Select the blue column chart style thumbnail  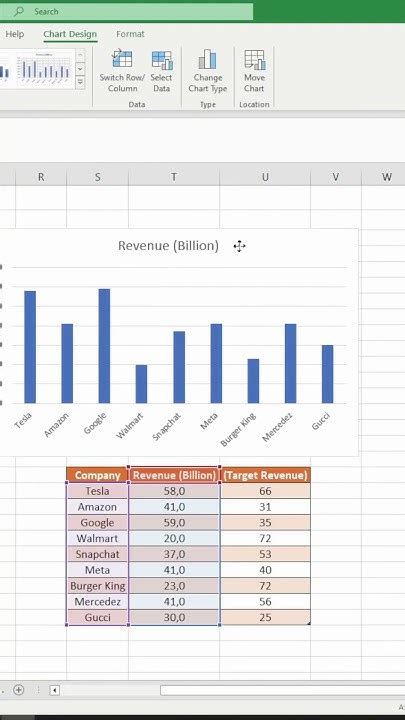pos(45,69)
